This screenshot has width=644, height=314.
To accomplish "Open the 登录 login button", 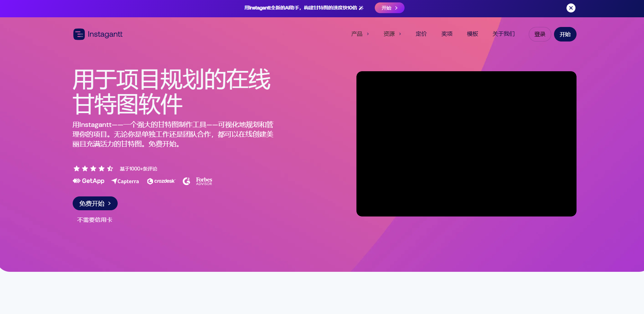I will pyautogui.click(x=539, y=34).
